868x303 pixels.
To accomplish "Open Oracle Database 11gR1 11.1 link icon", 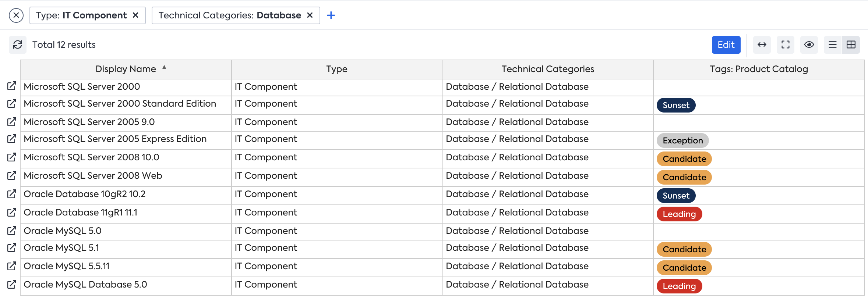I will [12, 213].
